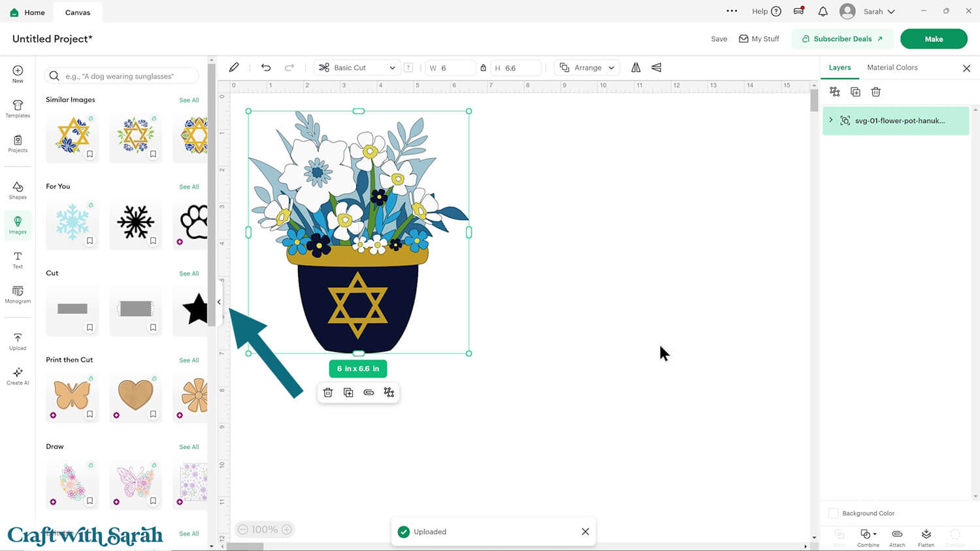Flip the image horizontally

(x=636, y=68)
